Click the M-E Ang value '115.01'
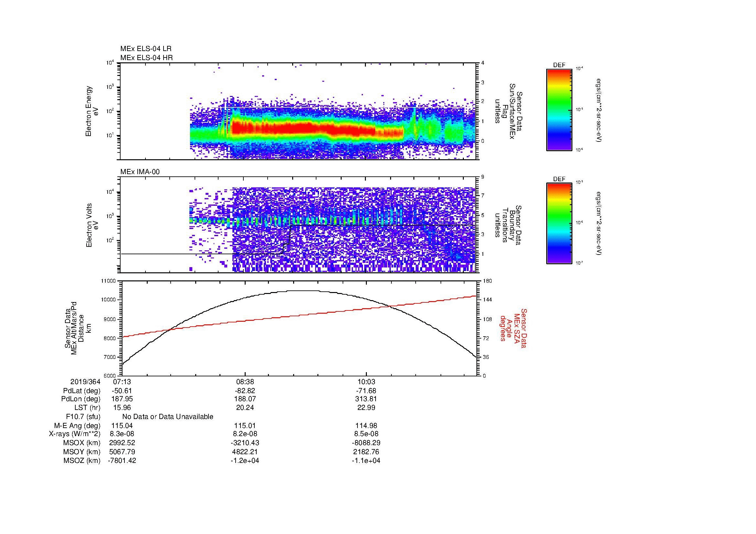 (245, 426)
